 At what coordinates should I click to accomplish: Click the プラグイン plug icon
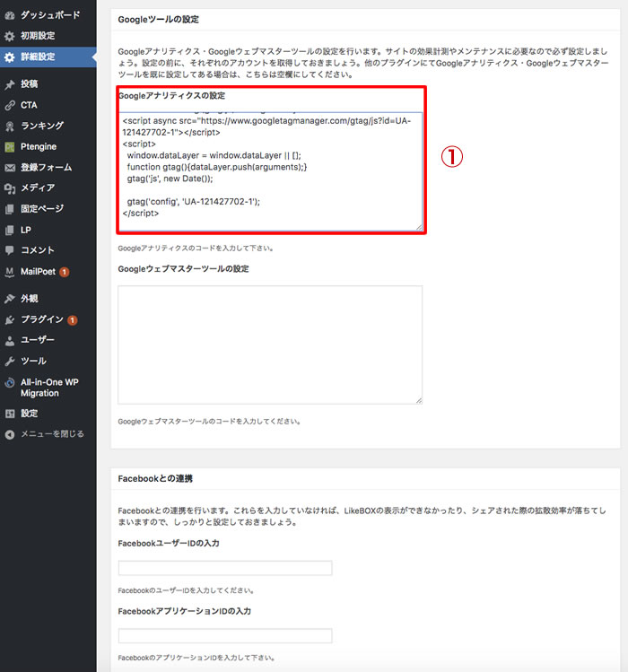click(10, 319)
